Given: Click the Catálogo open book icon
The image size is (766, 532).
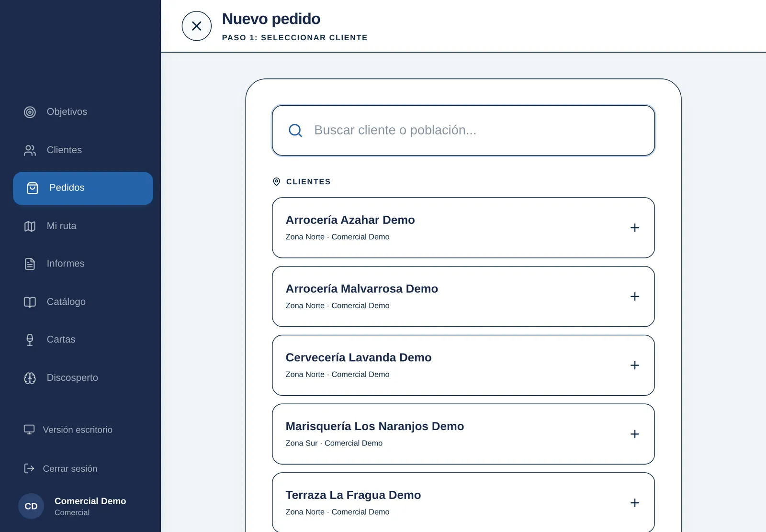Looking at the screenshot, I should [x=30, y=302].
